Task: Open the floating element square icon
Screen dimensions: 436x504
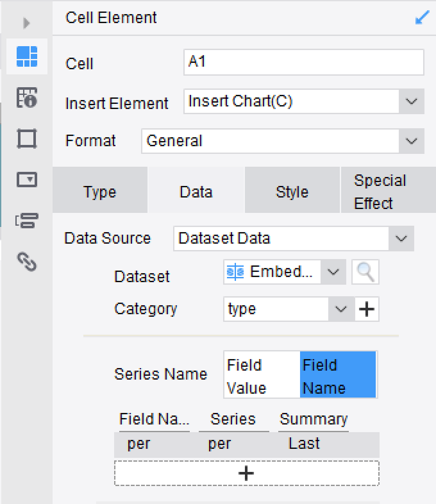Action: click(x=27, y=139)
